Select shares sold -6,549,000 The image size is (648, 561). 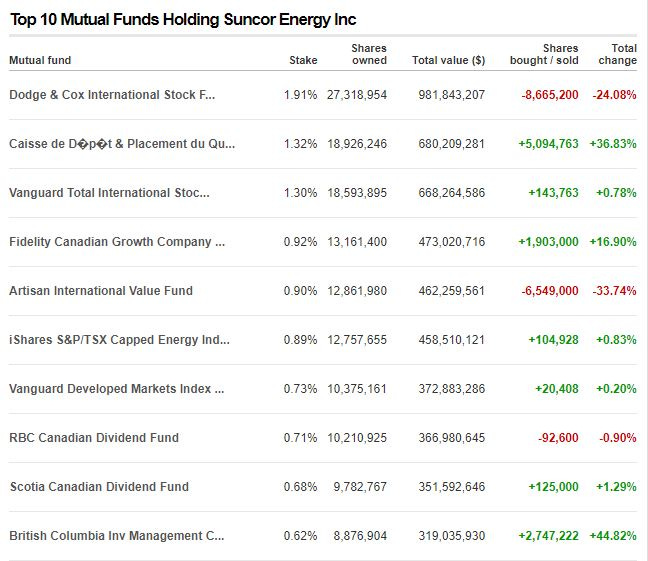tap(550, 291)
